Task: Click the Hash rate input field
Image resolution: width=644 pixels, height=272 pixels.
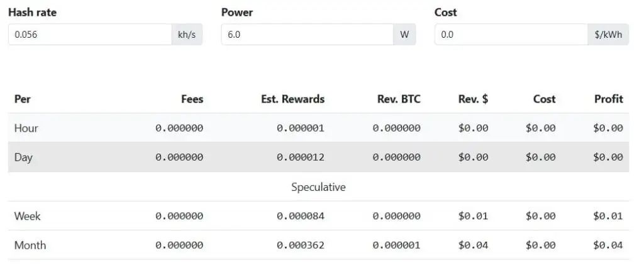Action: [x=89, y=35]
